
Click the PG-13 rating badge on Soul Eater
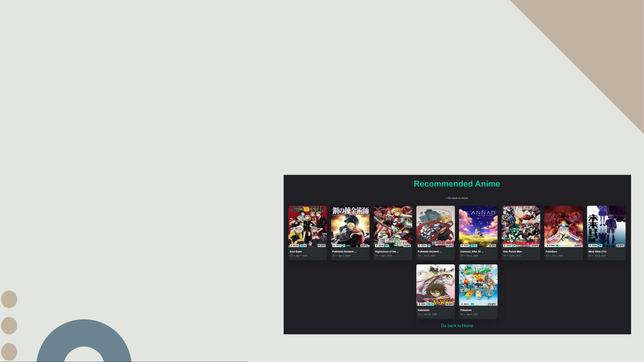pos(303,246)
